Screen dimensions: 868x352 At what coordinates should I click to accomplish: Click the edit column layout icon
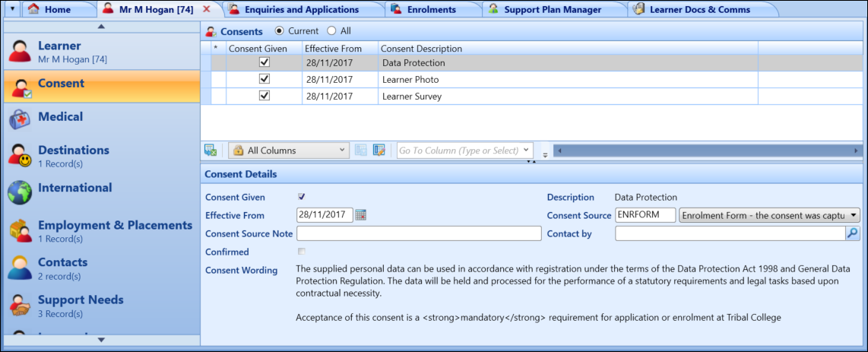[379, 151]
